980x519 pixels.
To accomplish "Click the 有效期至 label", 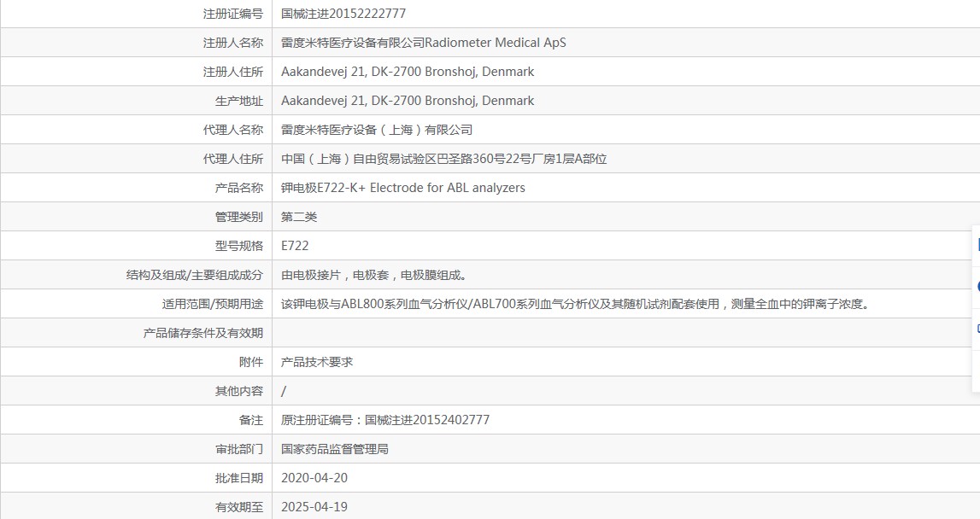I will [238, 507].
